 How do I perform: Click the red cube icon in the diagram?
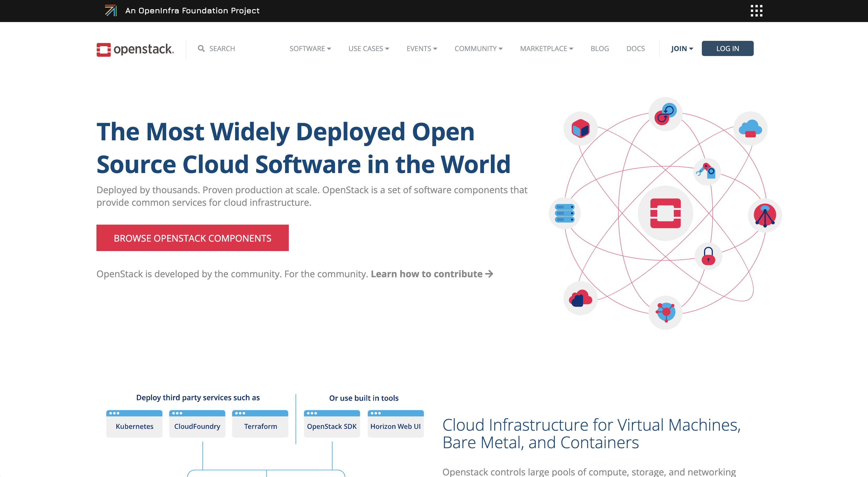pyautogui.click(x=580, y=129)
